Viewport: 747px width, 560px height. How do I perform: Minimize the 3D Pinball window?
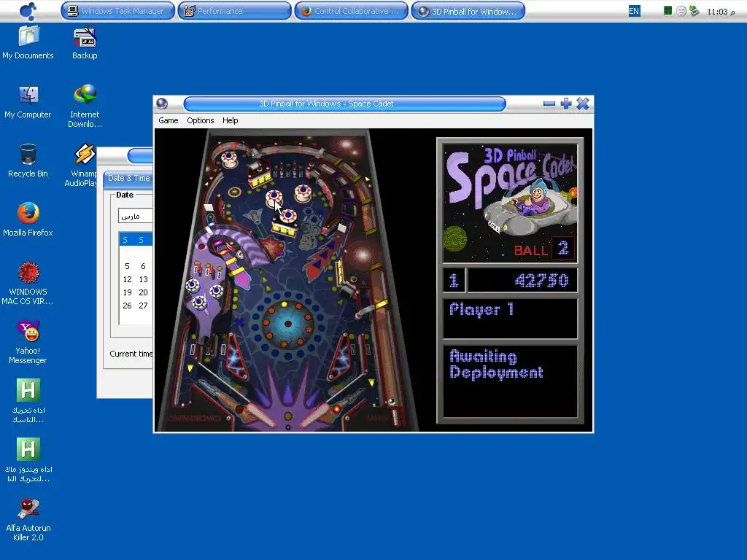coord(549,104)
